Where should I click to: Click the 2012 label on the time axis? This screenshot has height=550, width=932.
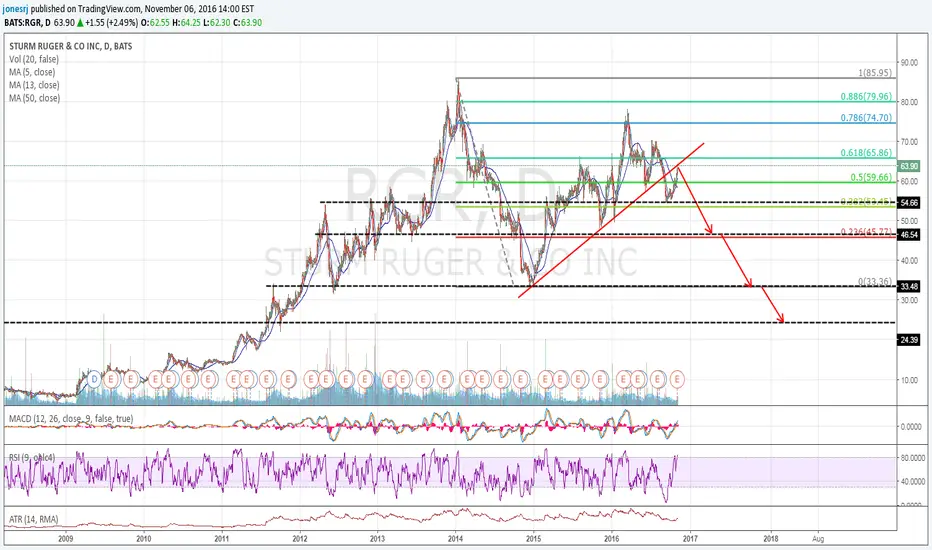pyautogui.click(x=300, y=539)
